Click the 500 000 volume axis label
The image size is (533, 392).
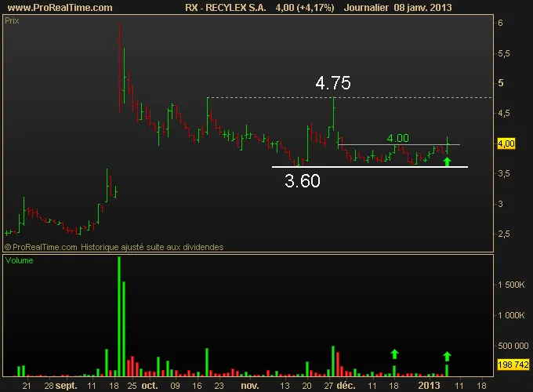click(513, 346)
